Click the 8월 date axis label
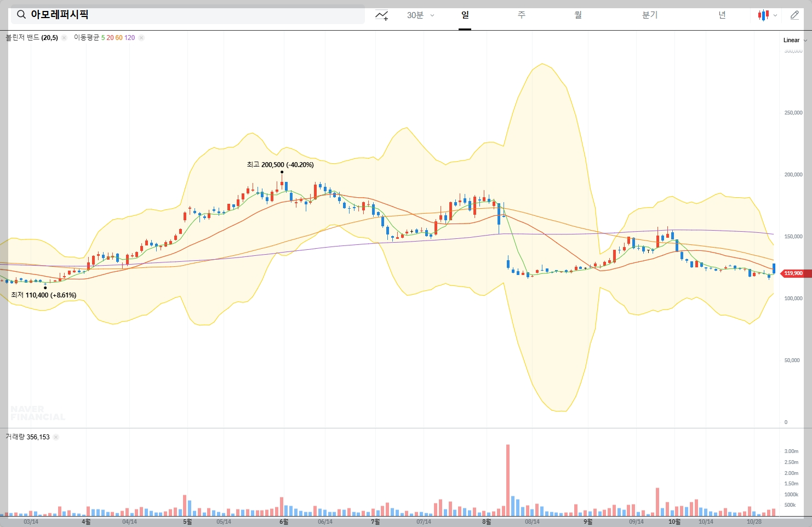The image size is (812, 527). point(487,522)
